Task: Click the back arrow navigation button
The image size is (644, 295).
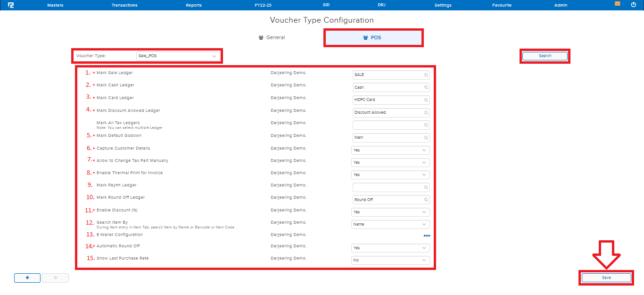Action: pyautogui.click(x=27, y=278)
